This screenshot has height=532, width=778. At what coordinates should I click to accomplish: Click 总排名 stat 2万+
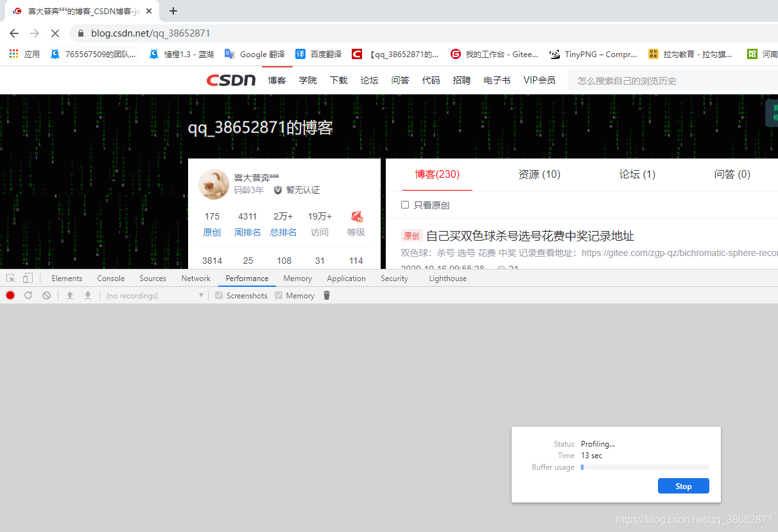[x=283, y=216]
